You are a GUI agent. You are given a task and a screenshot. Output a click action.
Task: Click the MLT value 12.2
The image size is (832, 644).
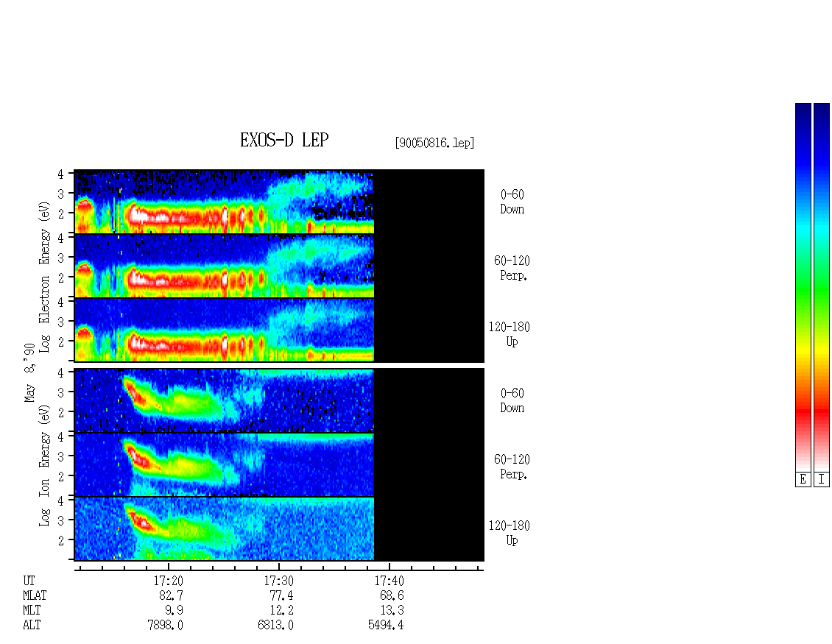tap(281, 611)
